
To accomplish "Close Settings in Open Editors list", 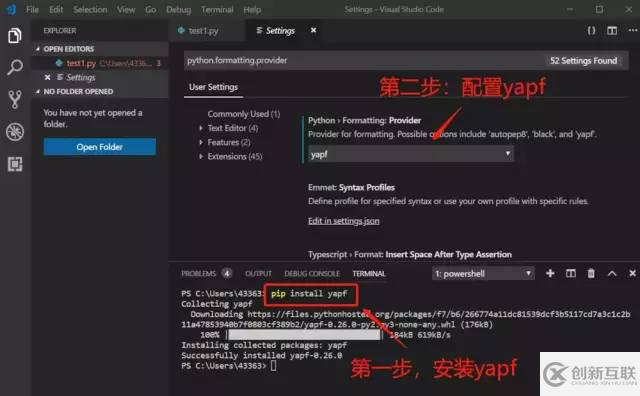I will pyautogui.click(x=47, y=77).
